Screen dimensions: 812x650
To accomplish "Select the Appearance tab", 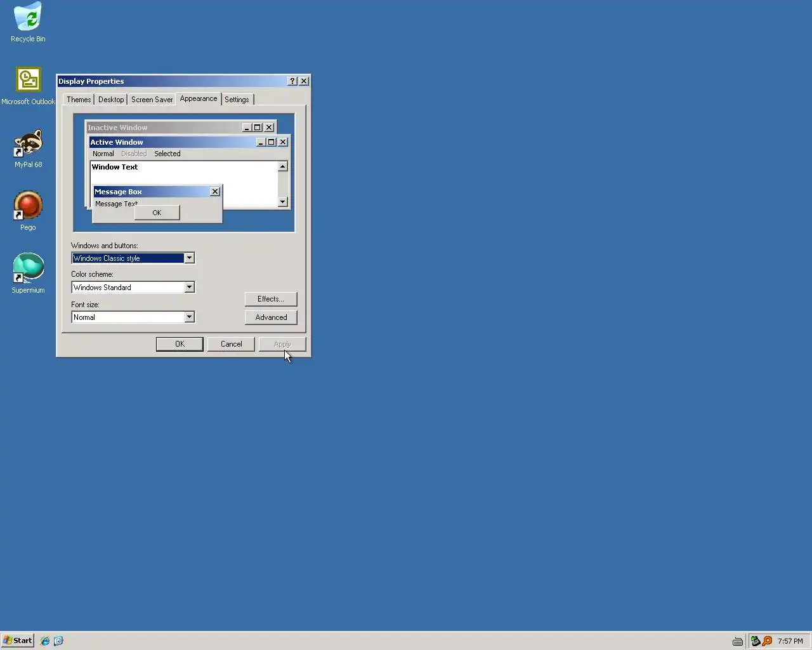I will 199,98.
